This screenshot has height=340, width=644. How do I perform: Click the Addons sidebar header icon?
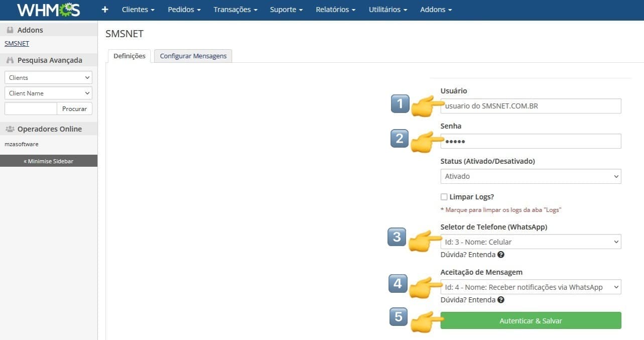tap(10, 30)
